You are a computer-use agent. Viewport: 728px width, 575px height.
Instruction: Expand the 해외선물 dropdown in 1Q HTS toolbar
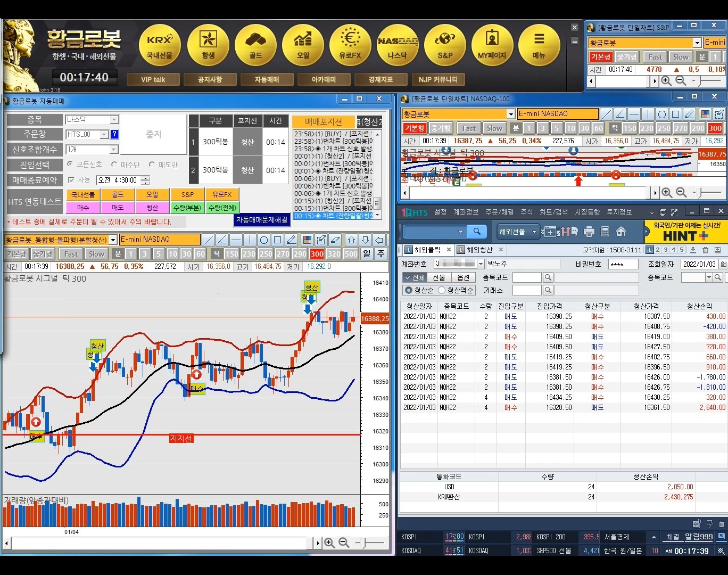click(534, 232)
